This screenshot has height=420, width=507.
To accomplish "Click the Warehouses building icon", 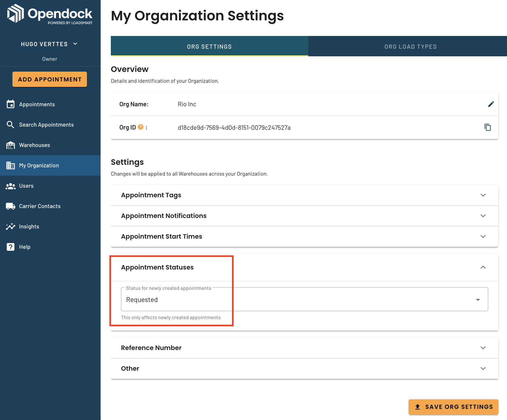I will [x=11, y=145].
